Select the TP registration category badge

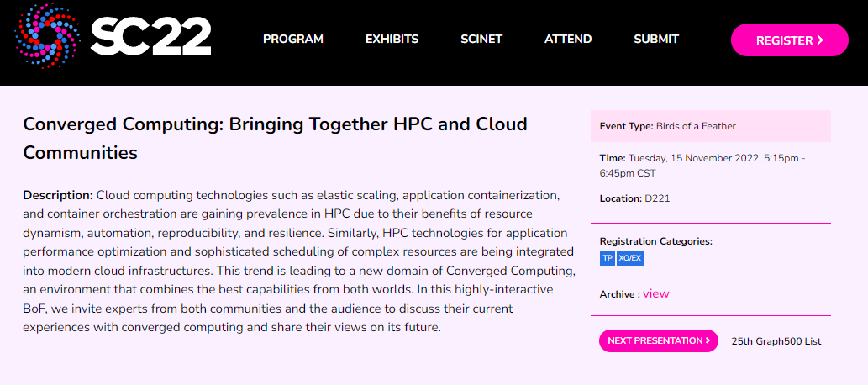point(608,258)
